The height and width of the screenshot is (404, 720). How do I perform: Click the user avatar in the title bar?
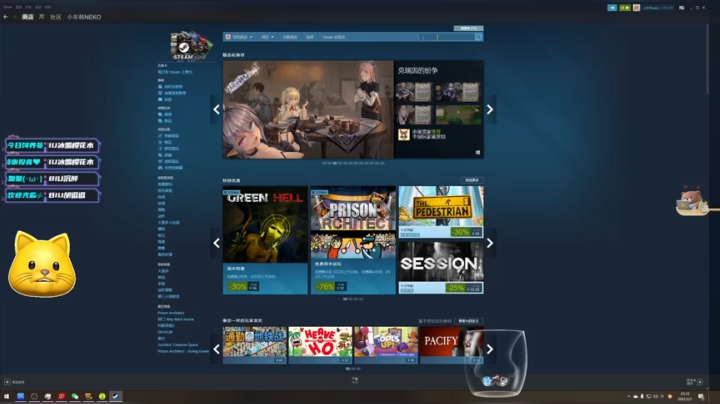[636, 8]
